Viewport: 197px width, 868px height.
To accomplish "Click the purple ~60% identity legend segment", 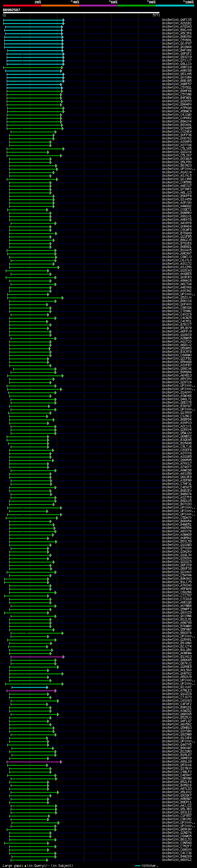I will tap(98, 6).
